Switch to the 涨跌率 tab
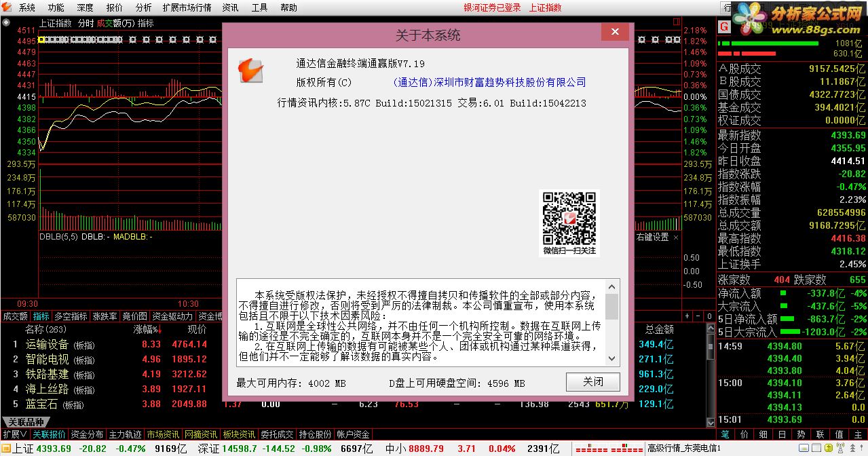 (x=105, y=316)
